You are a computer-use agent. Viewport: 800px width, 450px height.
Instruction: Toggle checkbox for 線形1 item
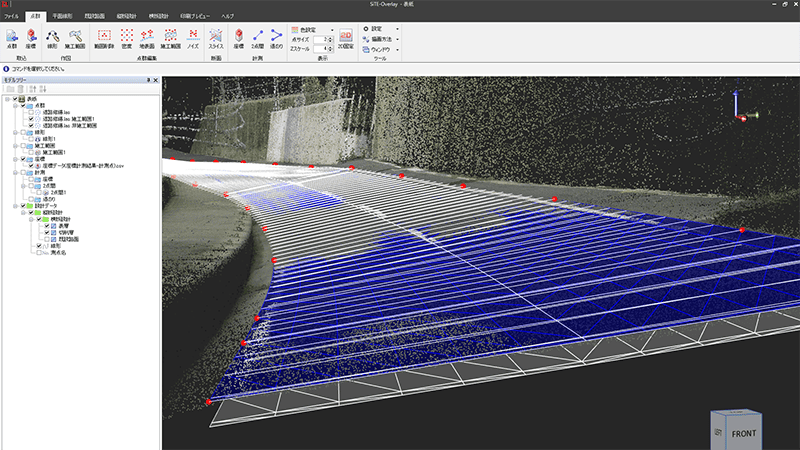pyautogui.click(x=31, y=139)
